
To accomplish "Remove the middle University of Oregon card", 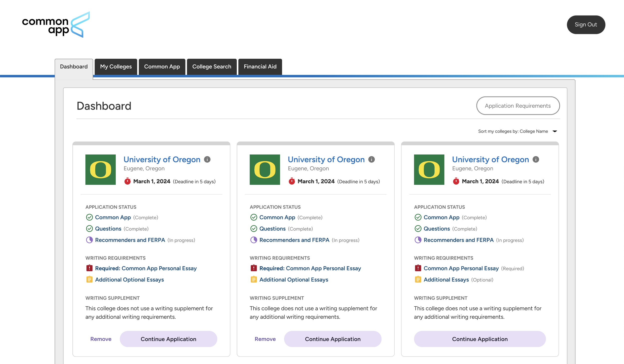I will [265, 339].
